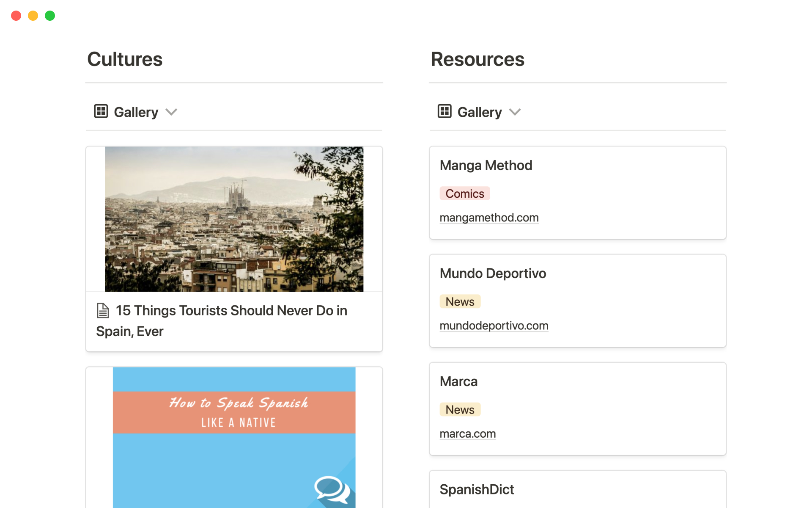
Task: Click the News tag on Marca card
Action: coord(460,409)
